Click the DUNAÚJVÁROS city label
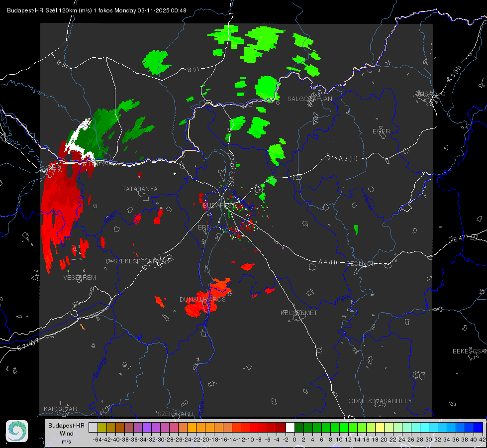 pyautogui.click(x=202, y=299)
